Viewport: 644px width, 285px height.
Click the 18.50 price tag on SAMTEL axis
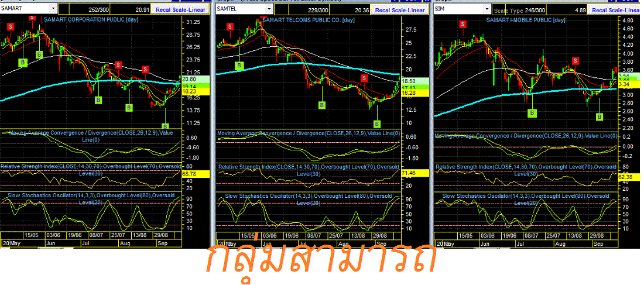(414, 81)
